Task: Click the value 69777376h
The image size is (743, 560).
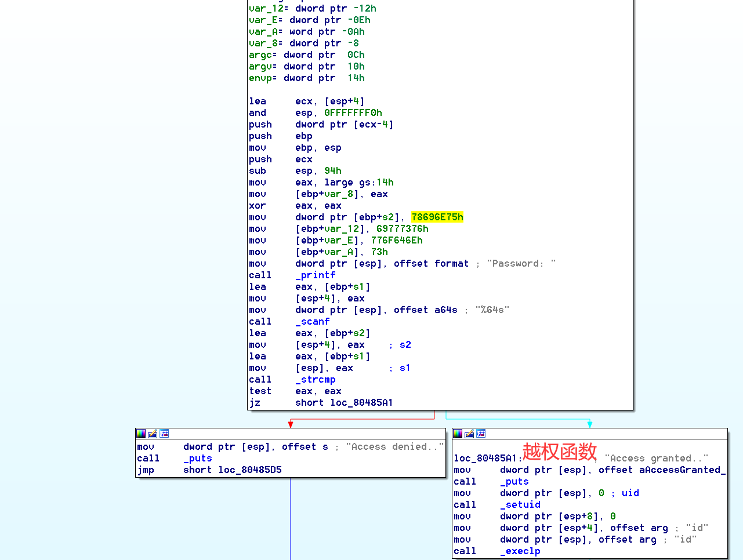Action: pos(403,229)
